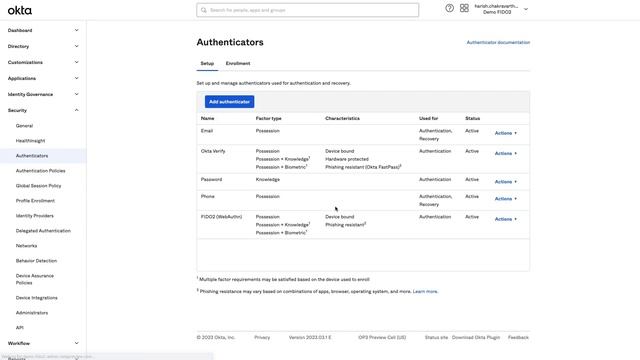Image resolution: width=640 pixels, height=360 pixels.
Task: Open Actions dropdown for Okta Verify
Action: pos(506,153)
